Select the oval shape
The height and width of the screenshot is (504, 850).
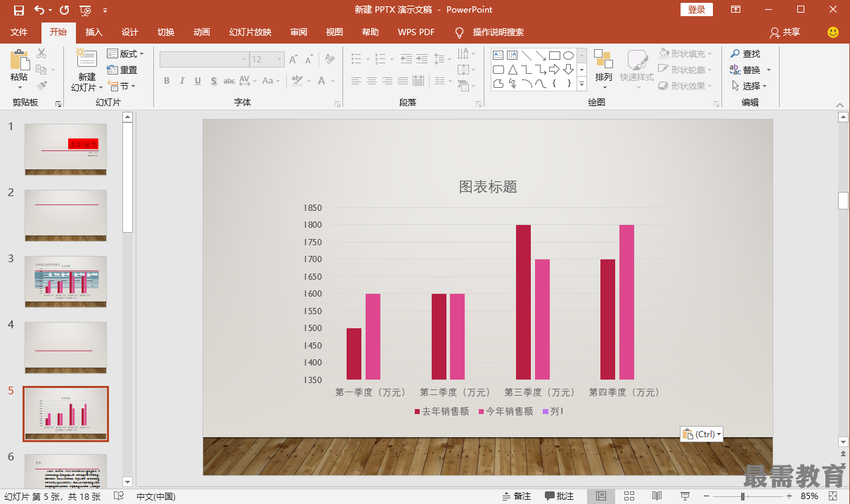coord(568,55)
